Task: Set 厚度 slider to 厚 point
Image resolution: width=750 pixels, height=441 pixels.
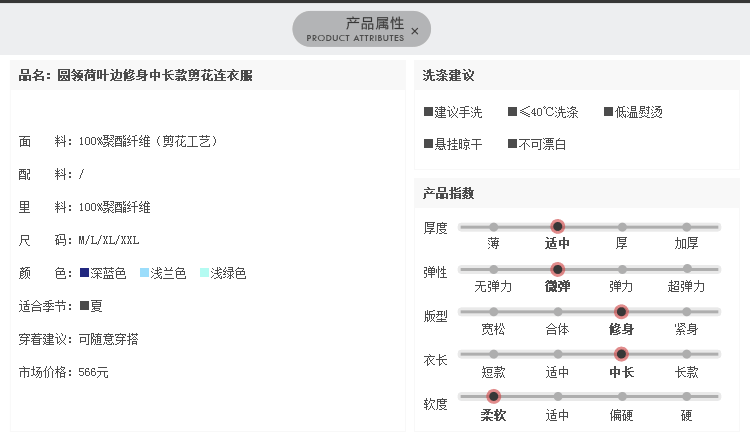Action: tap(622, 227)
